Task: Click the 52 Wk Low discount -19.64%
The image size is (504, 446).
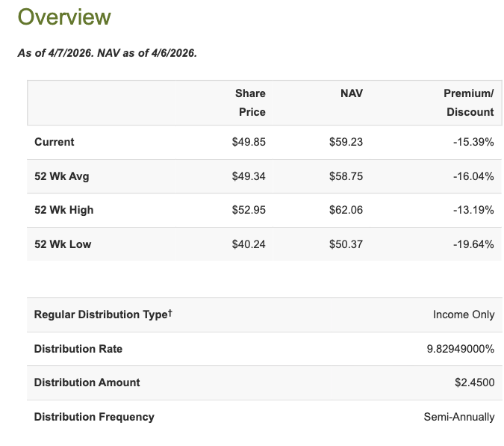Action: pyautogui.click(x=473, y=244)
